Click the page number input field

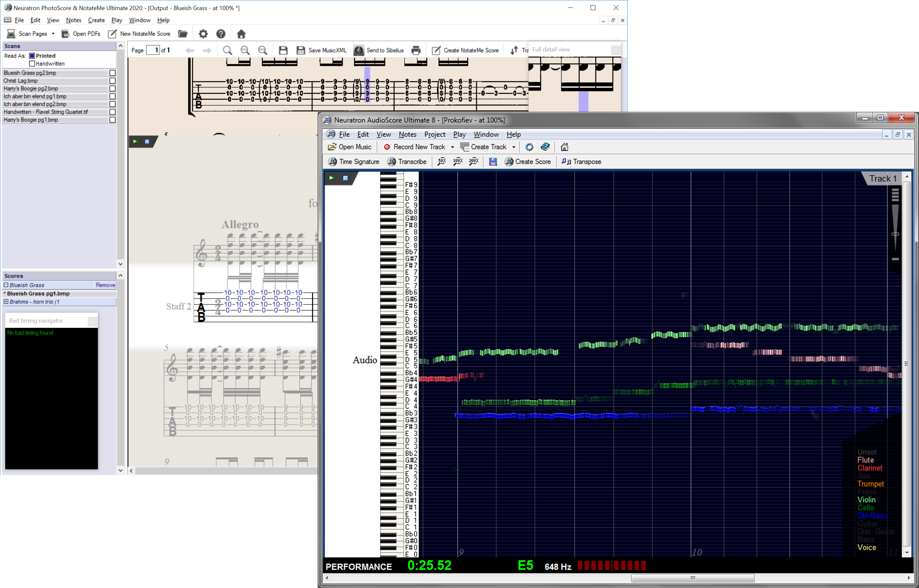(154, 50)
